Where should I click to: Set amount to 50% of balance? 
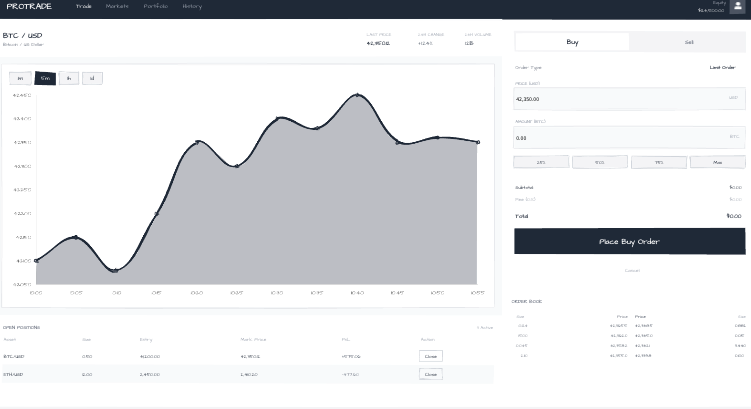(x=600, y=162)
